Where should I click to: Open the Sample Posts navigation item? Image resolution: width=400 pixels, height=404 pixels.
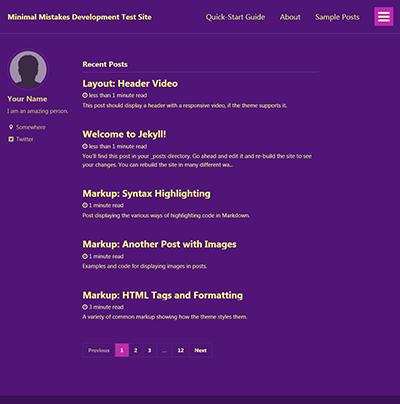pyautogui.click(x=337, y=17)
